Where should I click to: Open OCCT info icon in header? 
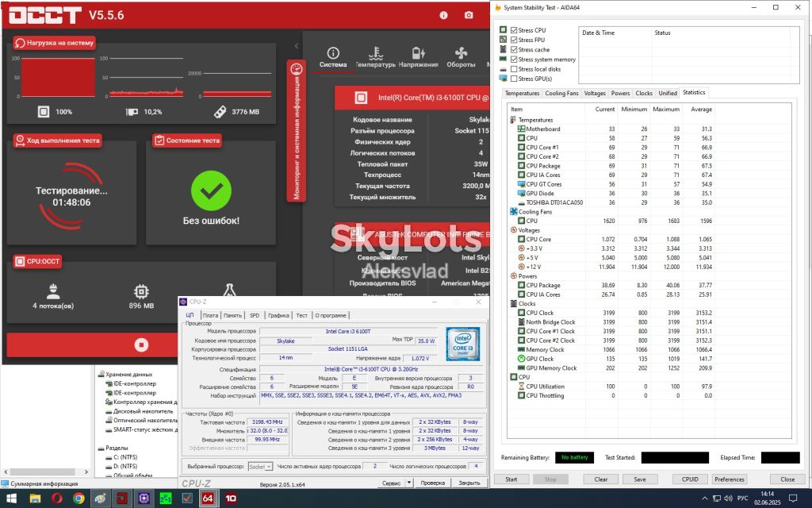coord(443,15)
